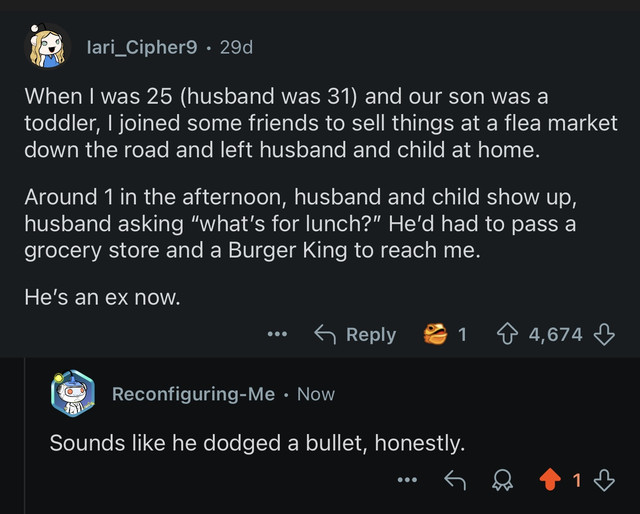Upvote lari_Cipher9's comment
This screenshot has width=640, height=514.
pos(507,334)
